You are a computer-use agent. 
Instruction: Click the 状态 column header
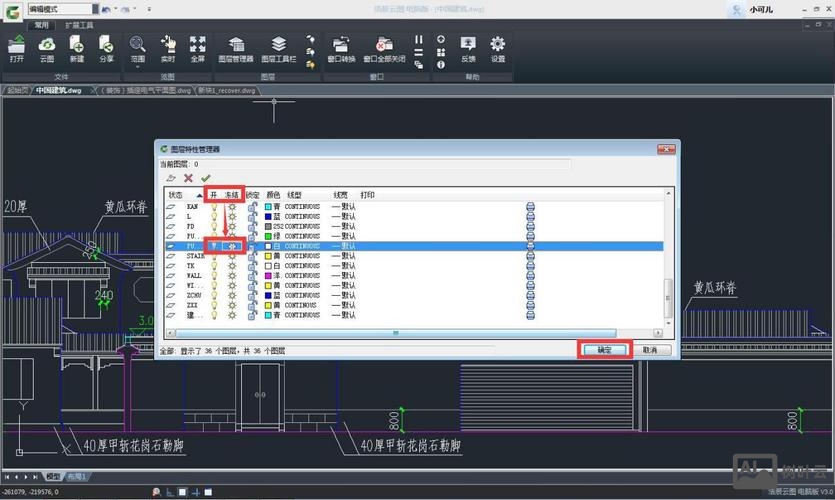(x=176, y=195)
